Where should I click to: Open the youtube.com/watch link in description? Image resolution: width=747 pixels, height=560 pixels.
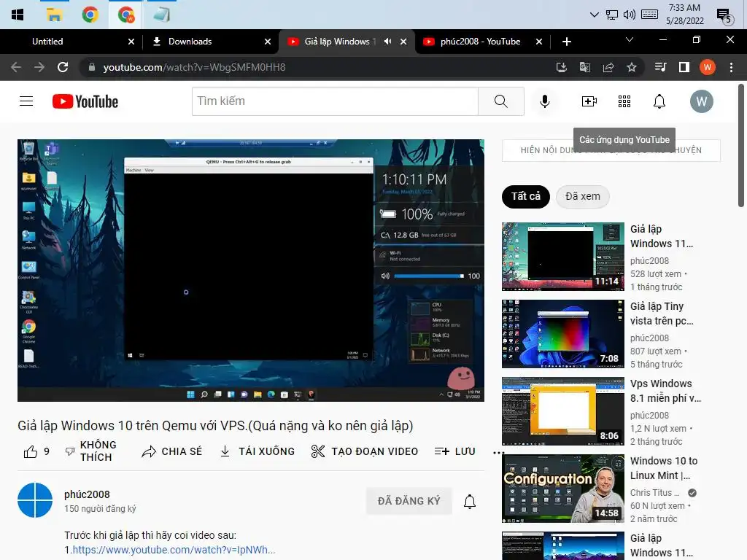[174, 550]
